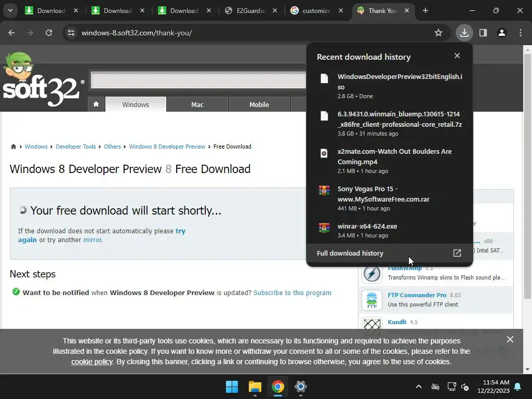
Task: Click the Chrome taskbar icon
Action: pos(277,387)
